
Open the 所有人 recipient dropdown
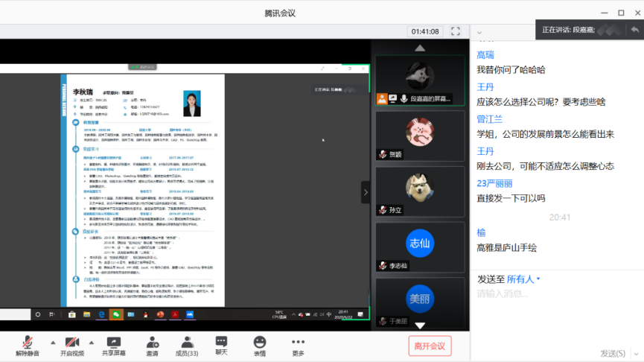pos(523,279)
